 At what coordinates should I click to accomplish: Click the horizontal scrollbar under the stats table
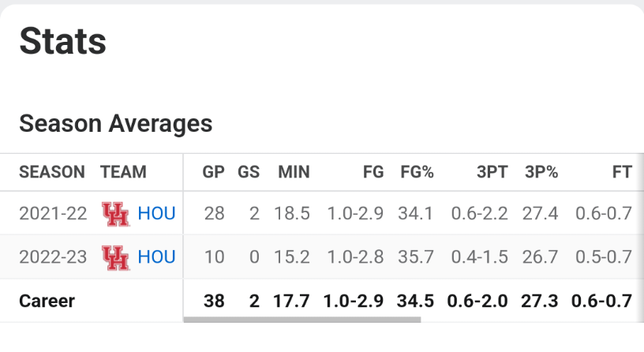[x=301, y=320]
